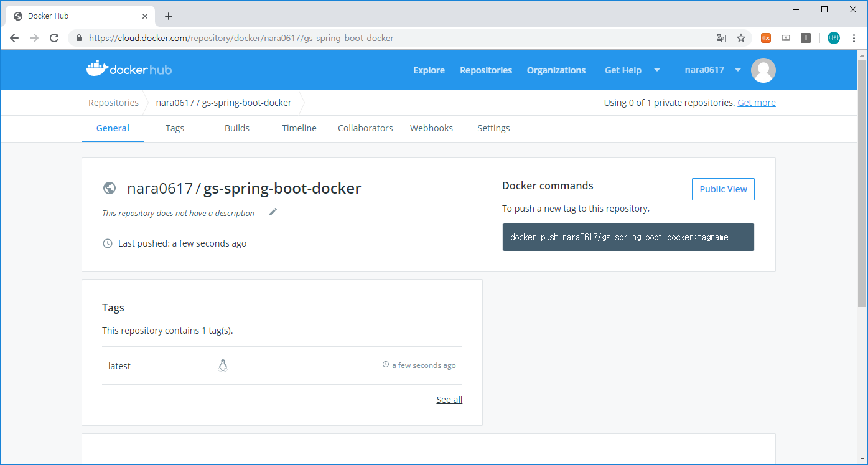The image size is (868, 465).
Task: Switch to the Collaborators tab
Action: [365, 128]
